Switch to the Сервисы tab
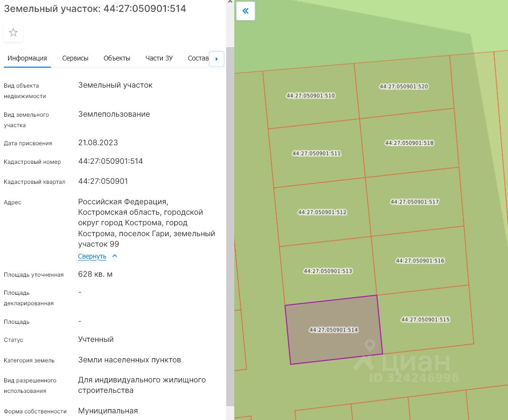 pyautogui.click(x=75, y=58)
